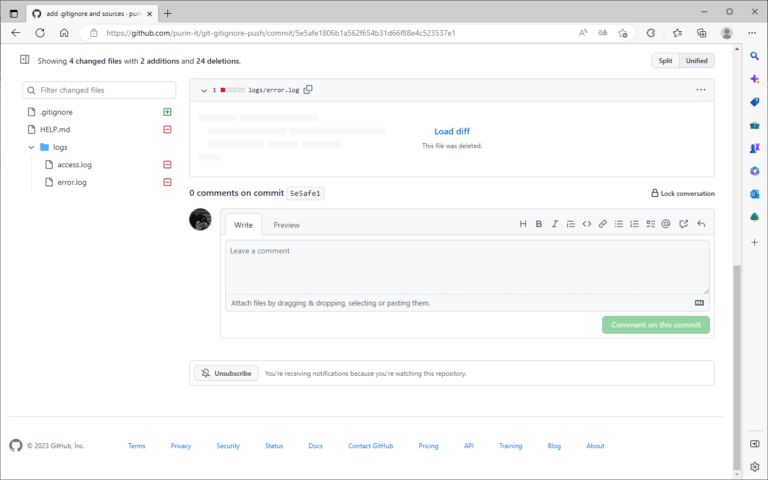Mention a user with the @ icon
Image resolution: width=768 pixels, height=480 pixels.
[x=666, y=224]
